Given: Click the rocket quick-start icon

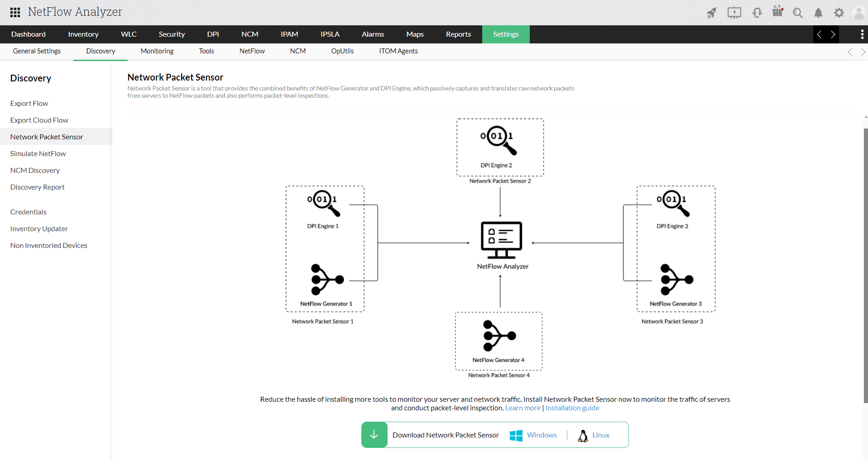Looking at the screenshot, I should [712, 13].
